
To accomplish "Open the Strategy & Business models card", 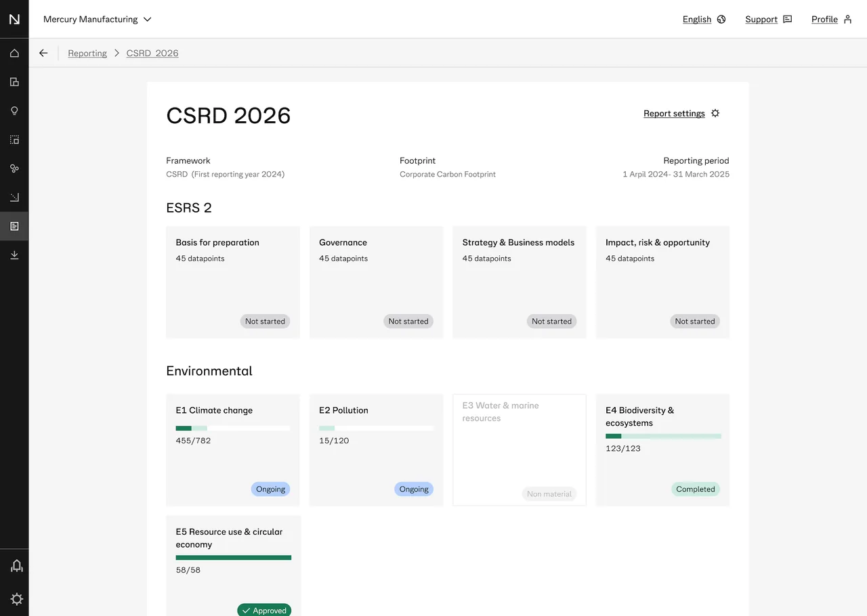I will point(520,282).
